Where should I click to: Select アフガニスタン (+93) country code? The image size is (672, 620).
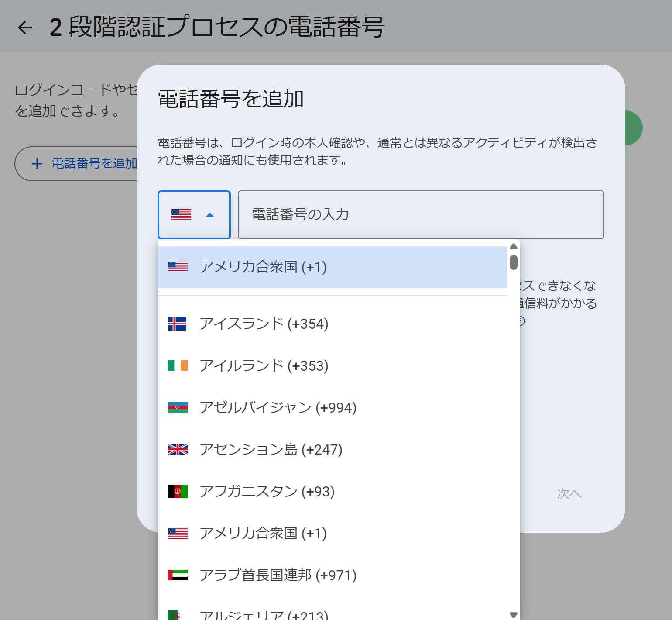[x=267, y=491]
